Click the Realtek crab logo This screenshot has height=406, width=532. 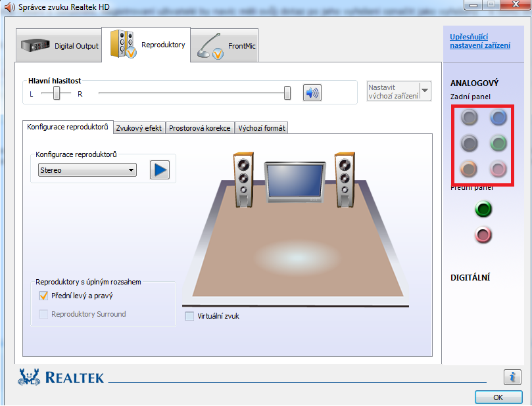click(29, 377)
